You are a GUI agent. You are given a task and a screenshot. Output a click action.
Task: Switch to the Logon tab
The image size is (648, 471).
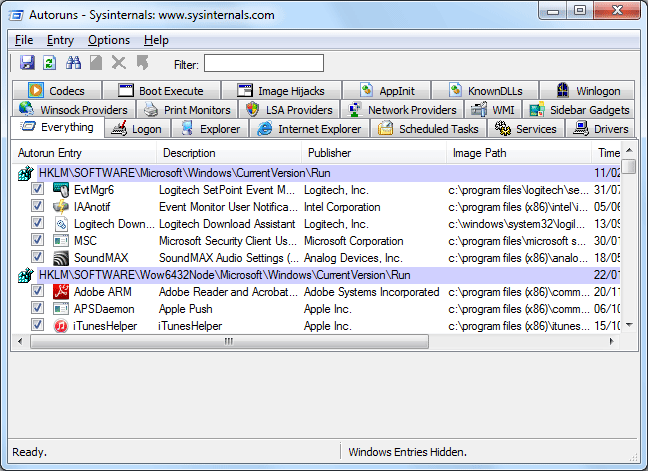[x=138, y=128]
